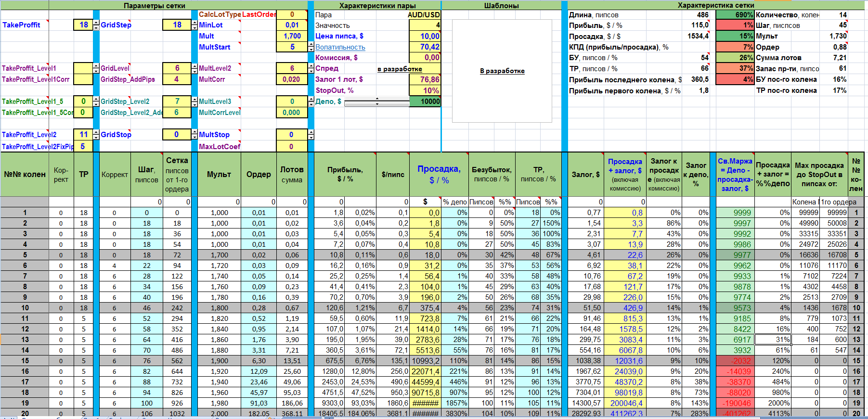Decrease GridStep_Level2 with spinner down arrow
The image size is (868, 419).
pyautogui.click(x=194, y=104)
